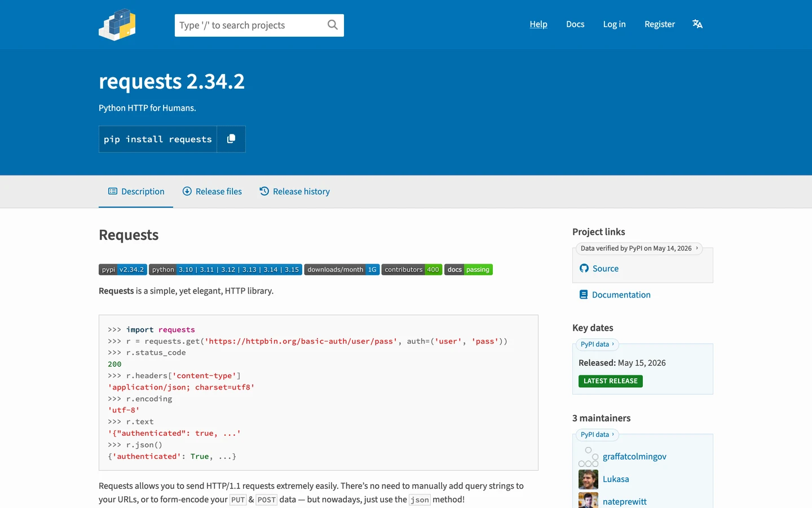This screenshot has width=812, height=508.
Task: Copy pip install command to clipboard
Action: coord(231,139)
